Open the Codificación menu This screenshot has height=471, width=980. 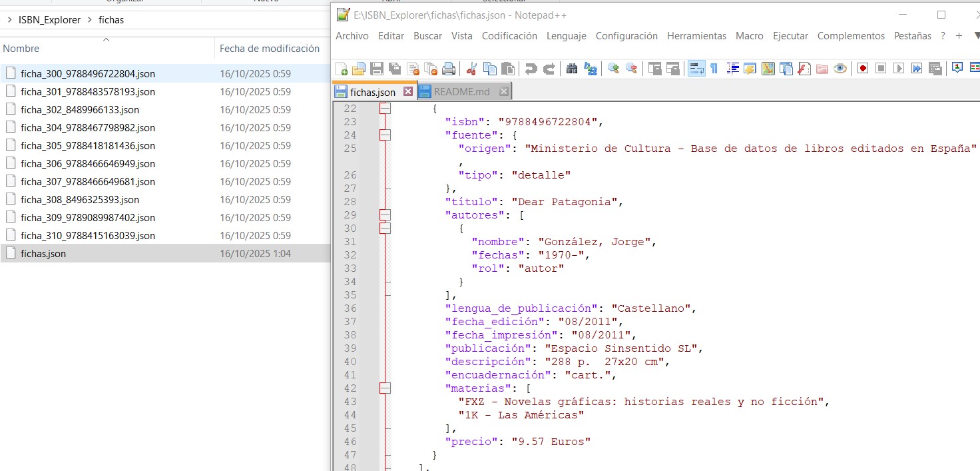509,36
